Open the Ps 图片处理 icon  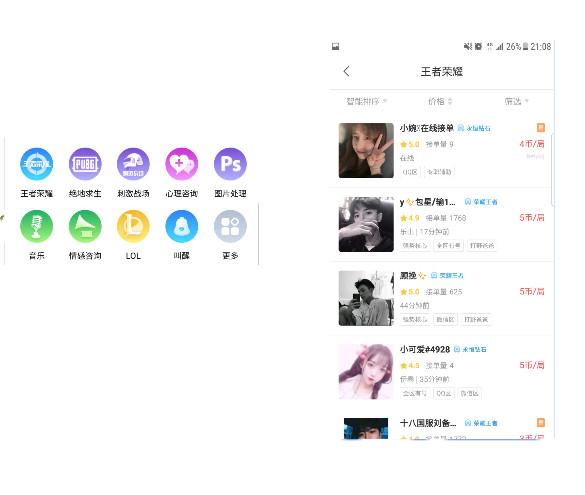[x=230, y=164]
